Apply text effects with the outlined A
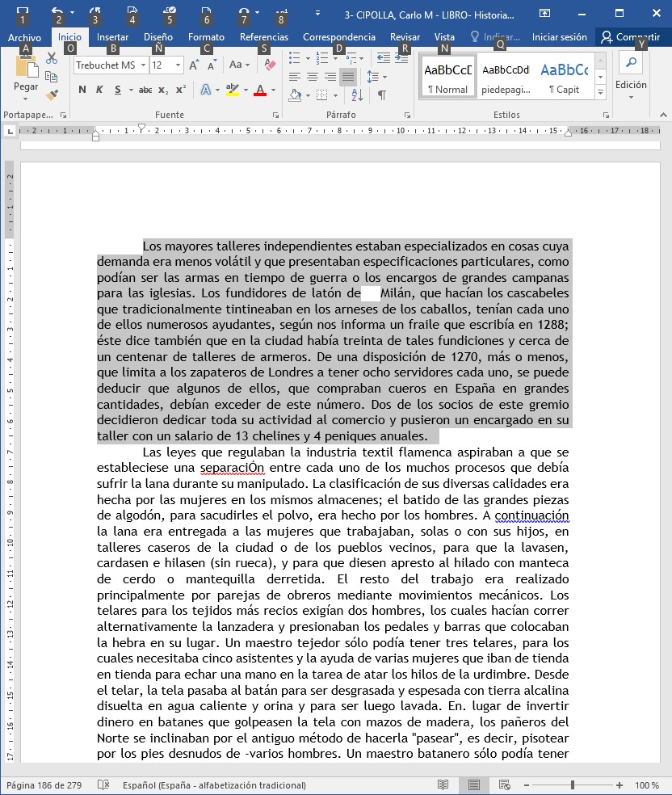The width and height of the screenshot is (672, 795). click(206, 90)
